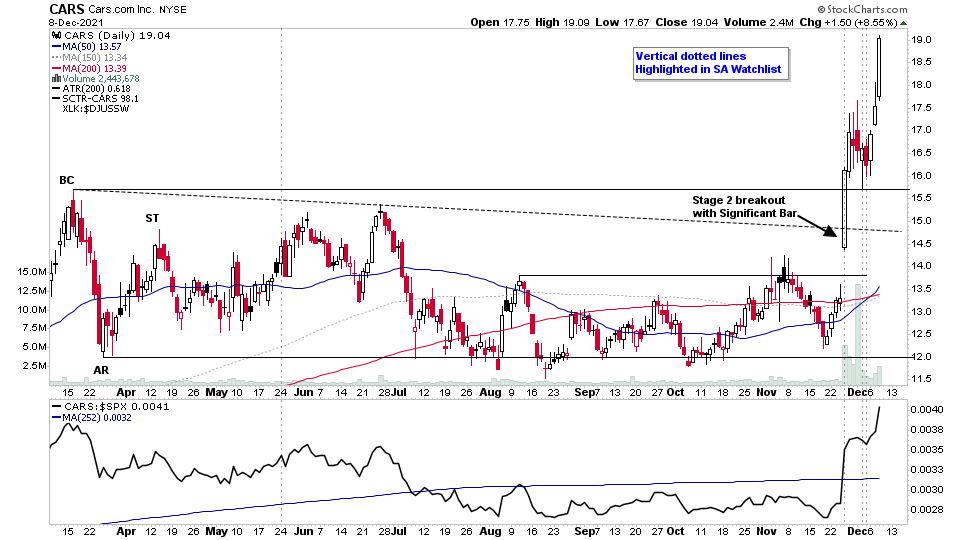Select the MA(252) 0.0032 legend entry

coord(97,418)
